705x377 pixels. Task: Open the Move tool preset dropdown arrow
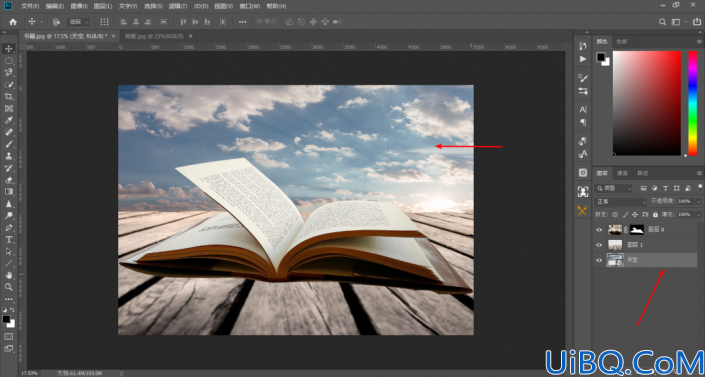tap(42, 22)
